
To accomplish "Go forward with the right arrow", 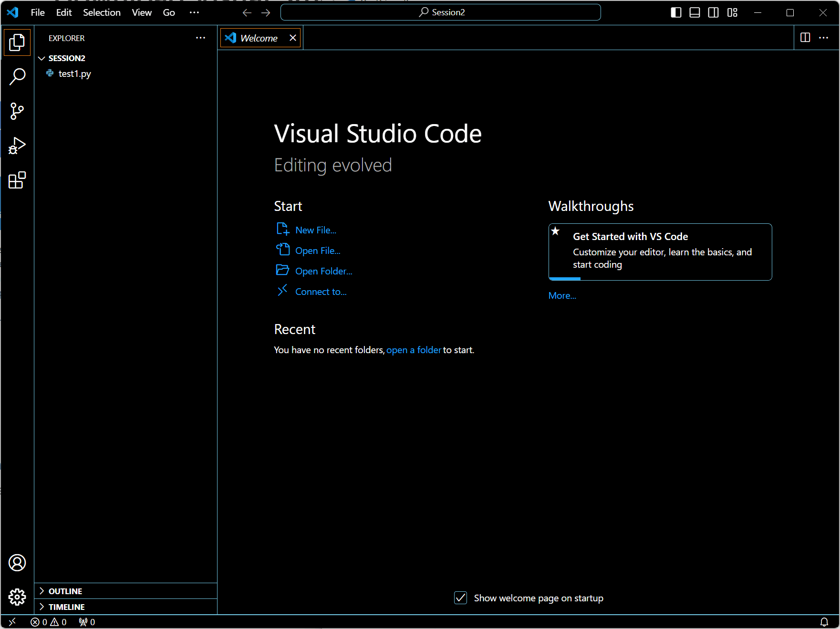I will (266, 13).
